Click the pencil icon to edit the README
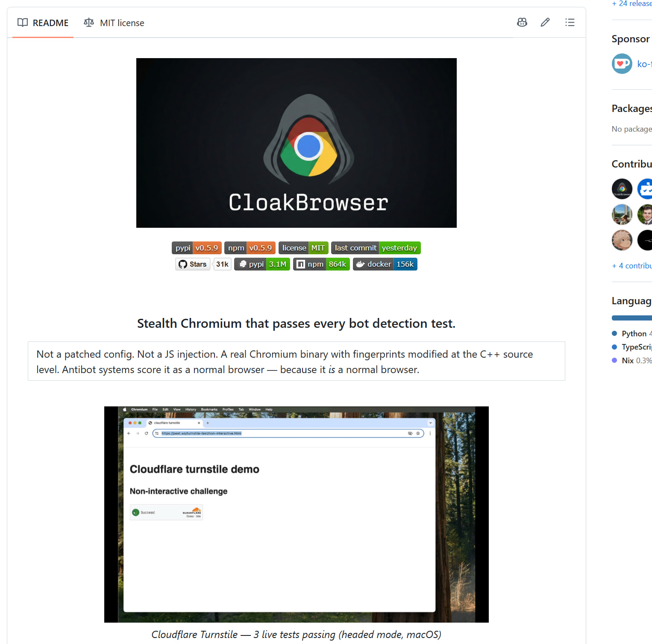Screen dimensions: 652x644 545,22
